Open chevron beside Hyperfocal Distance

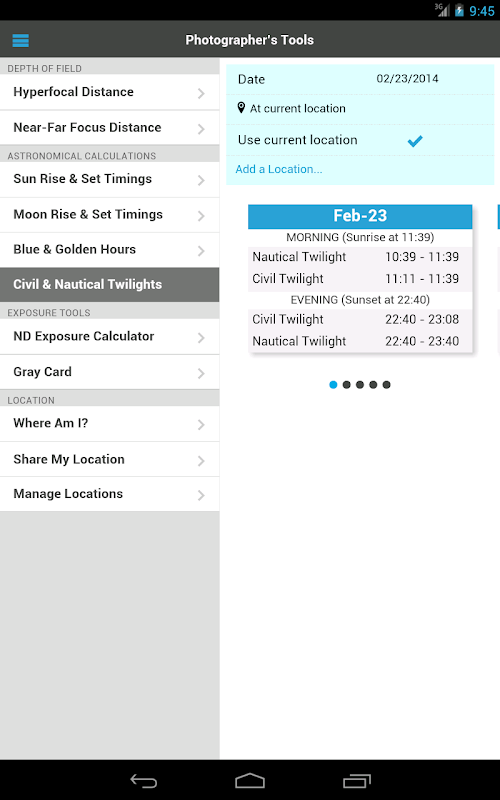(x=201, y=93)
